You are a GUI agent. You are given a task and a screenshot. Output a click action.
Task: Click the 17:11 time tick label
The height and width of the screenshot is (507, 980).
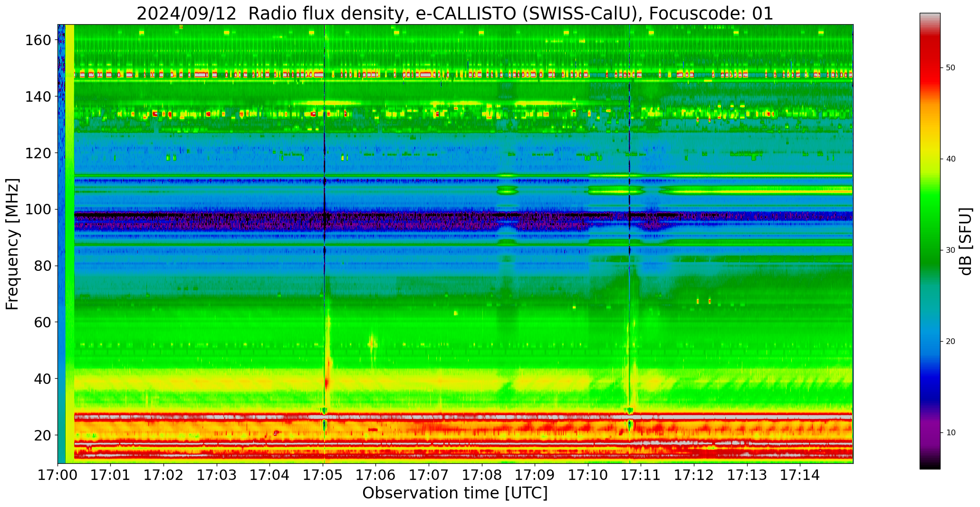[641, 475]
